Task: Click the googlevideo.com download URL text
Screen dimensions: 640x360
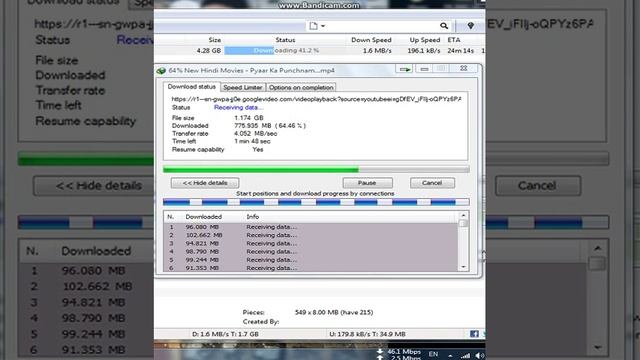Action: click(316, 99)
